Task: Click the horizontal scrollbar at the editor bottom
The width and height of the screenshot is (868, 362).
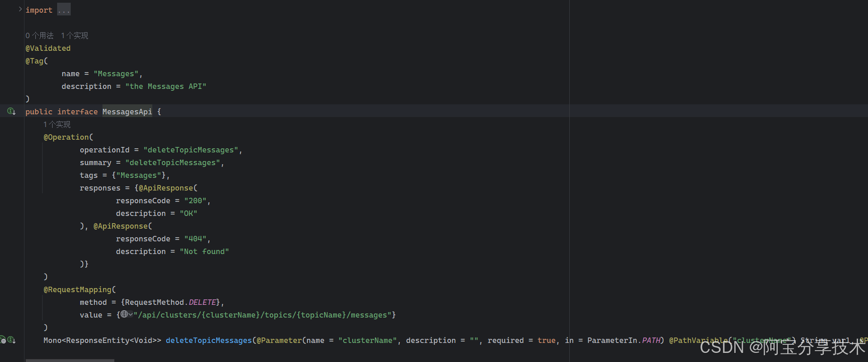Action: tap(70, 360)
